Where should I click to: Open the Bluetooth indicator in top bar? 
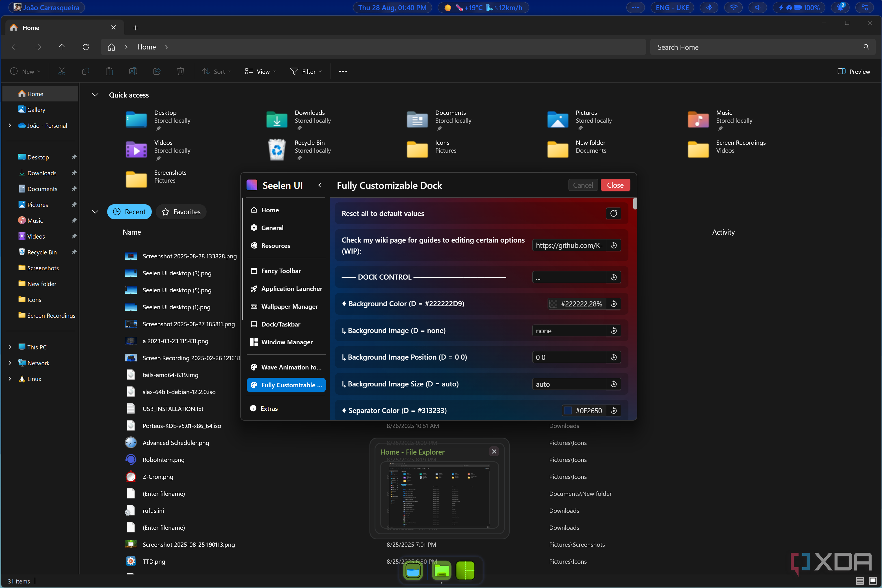[x=709, y=8]
